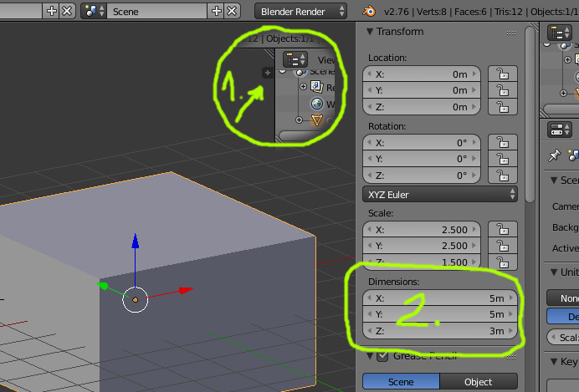Lock the Rotation X value
Viewport: 579px width, 392px height.
coord(503,142)
